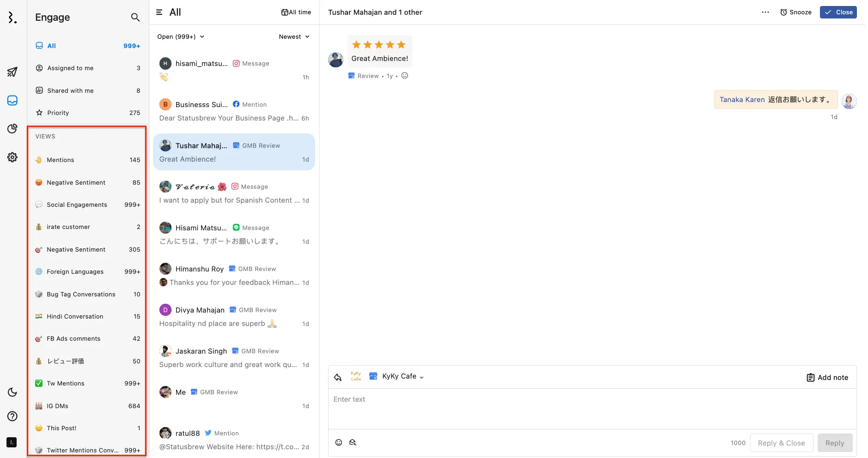Switch composer to reply mode with arrow icon

pos(337,377)
